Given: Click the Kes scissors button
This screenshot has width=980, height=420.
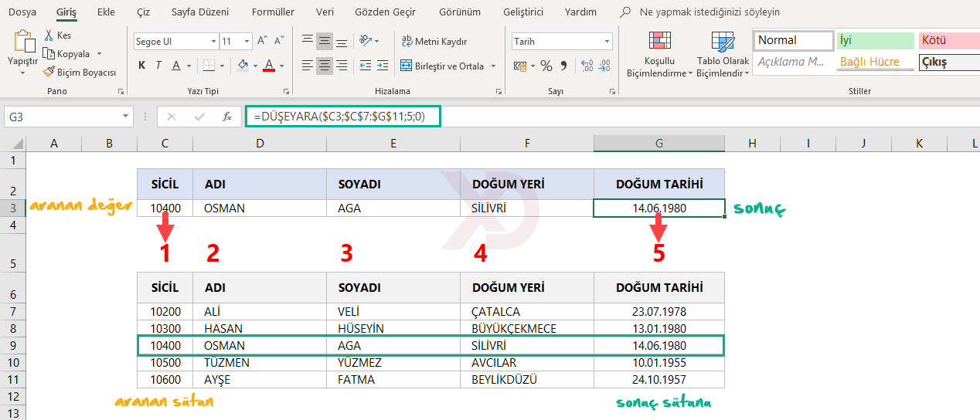Looking at the screenshot, I should click(57, 36).
